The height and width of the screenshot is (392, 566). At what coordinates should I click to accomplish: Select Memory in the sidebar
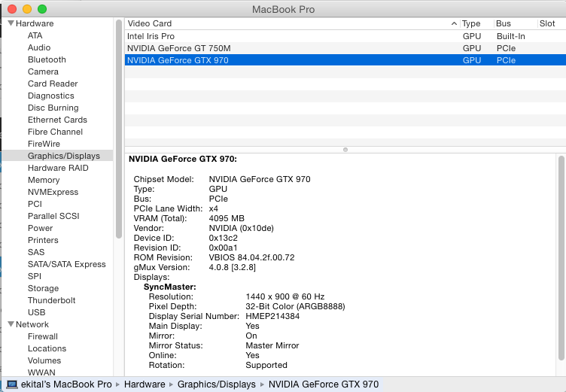[x=44, y=180]
